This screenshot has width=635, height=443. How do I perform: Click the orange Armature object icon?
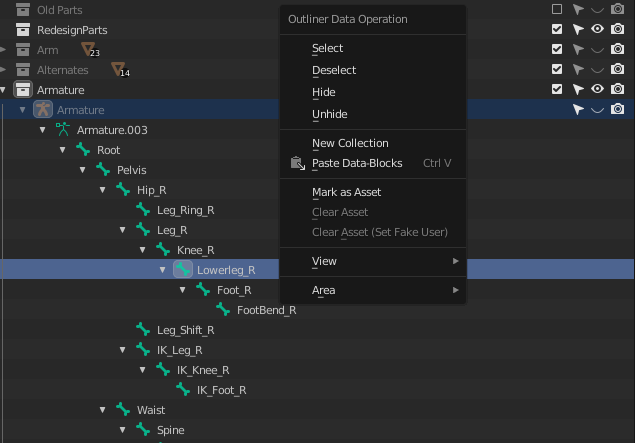click(x=43, y=109)
